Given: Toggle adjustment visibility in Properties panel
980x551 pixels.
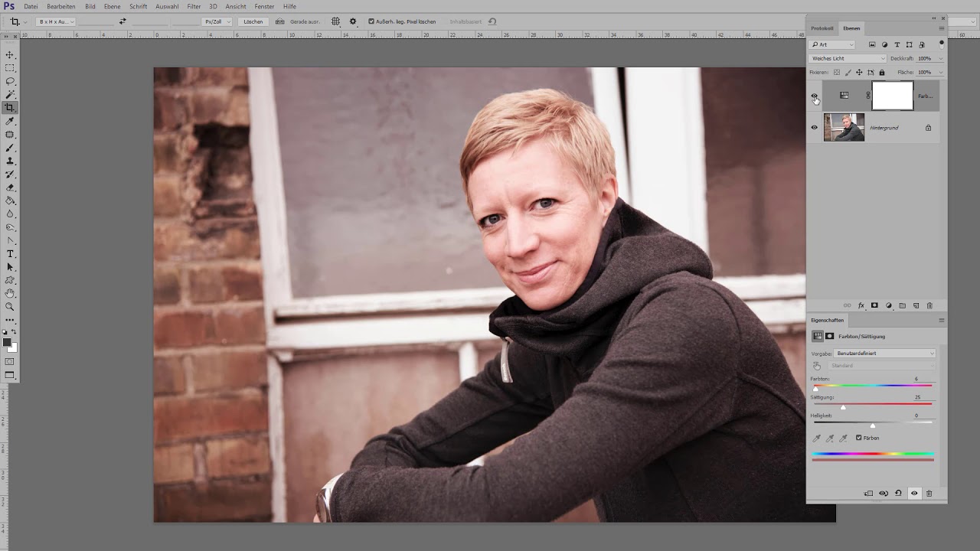Looking at the screenshot, I should [x=914, y=494].
